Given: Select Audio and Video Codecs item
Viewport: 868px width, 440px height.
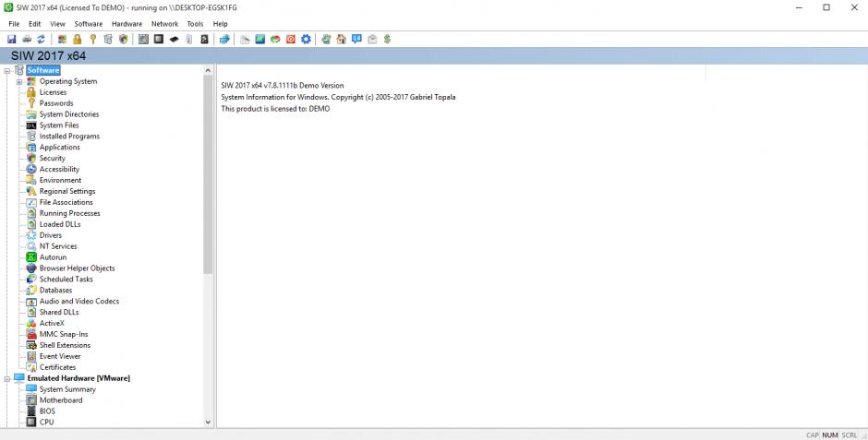Looking at the screenshot, I should click(79, 302).
